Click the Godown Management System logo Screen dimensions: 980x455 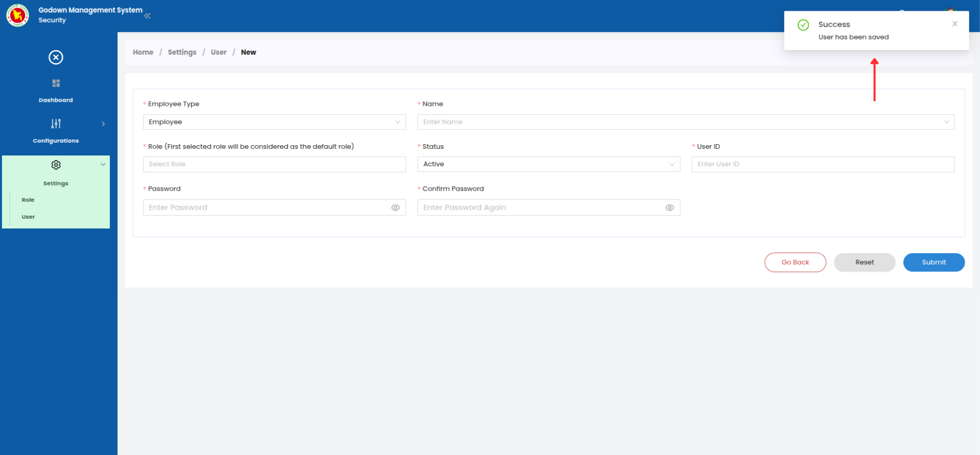pyautogui.click(x=17, y=15)
